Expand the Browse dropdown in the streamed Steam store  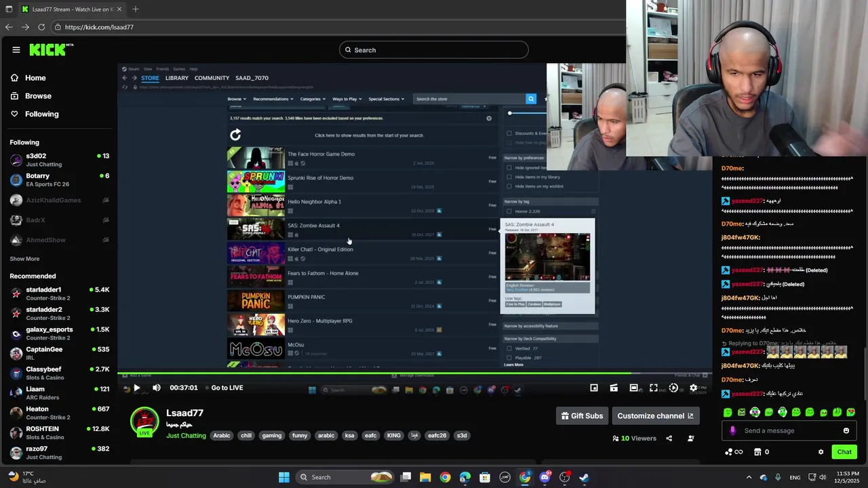236,99
